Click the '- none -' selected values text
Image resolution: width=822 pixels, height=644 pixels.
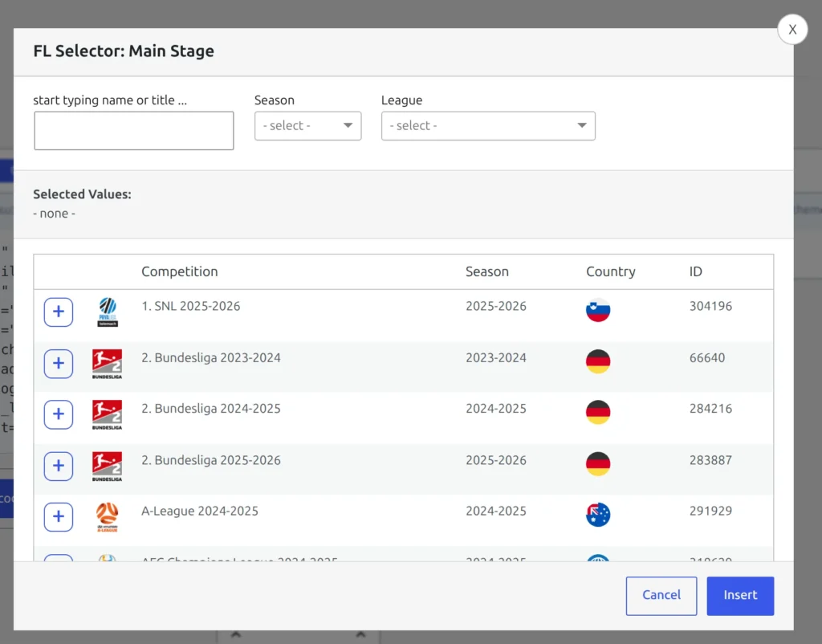(55, 214)
